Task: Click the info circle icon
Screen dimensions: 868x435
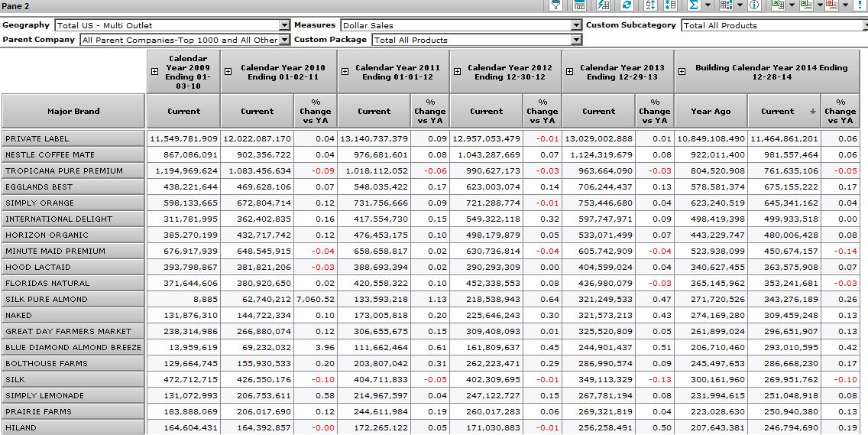Action: 754,5
